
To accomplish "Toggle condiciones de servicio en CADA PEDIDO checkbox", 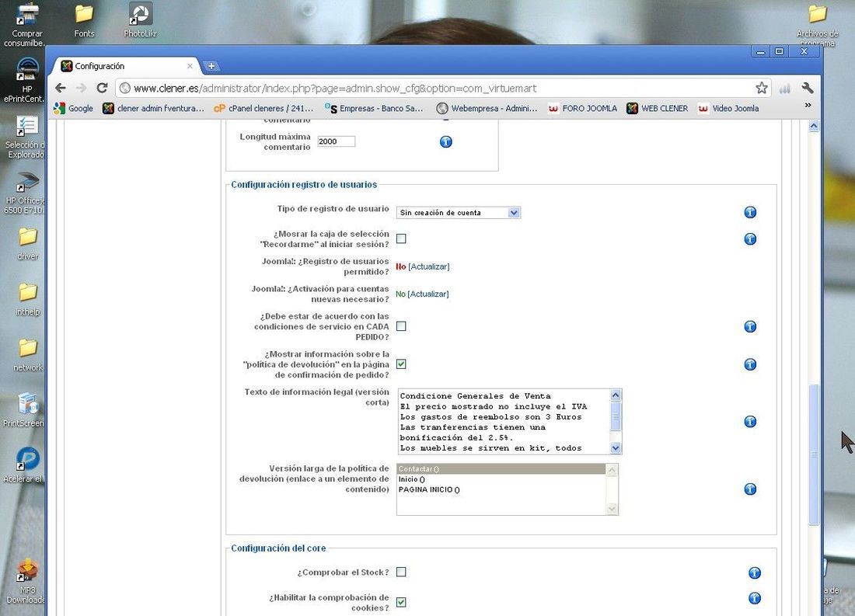I will [x=401, y=326].
